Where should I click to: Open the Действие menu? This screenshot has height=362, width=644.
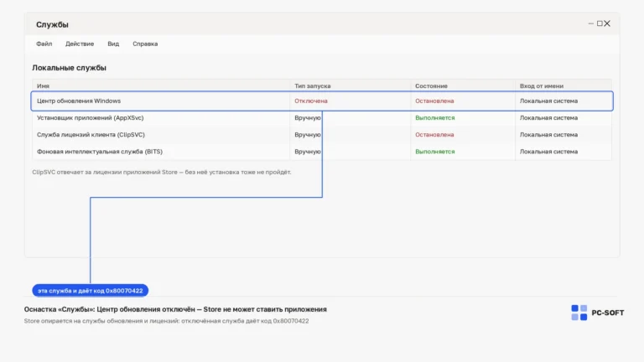click(80, 44)
